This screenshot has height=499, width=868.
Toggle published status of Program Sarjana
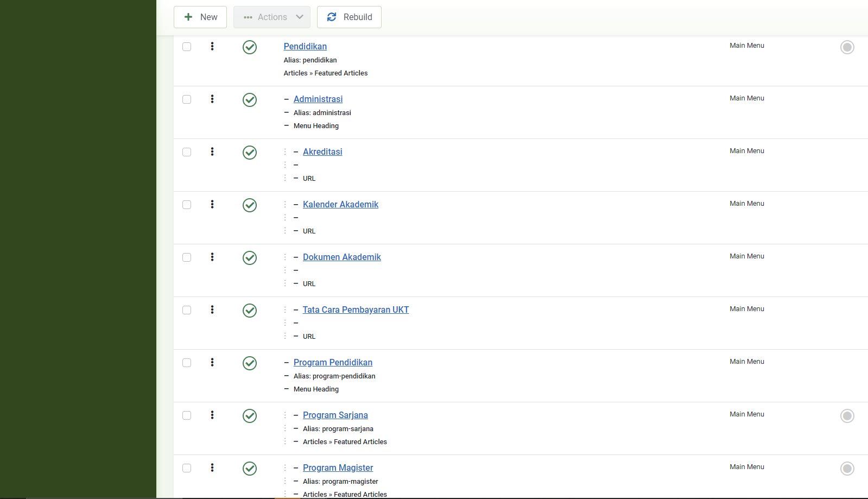point(250,416)
